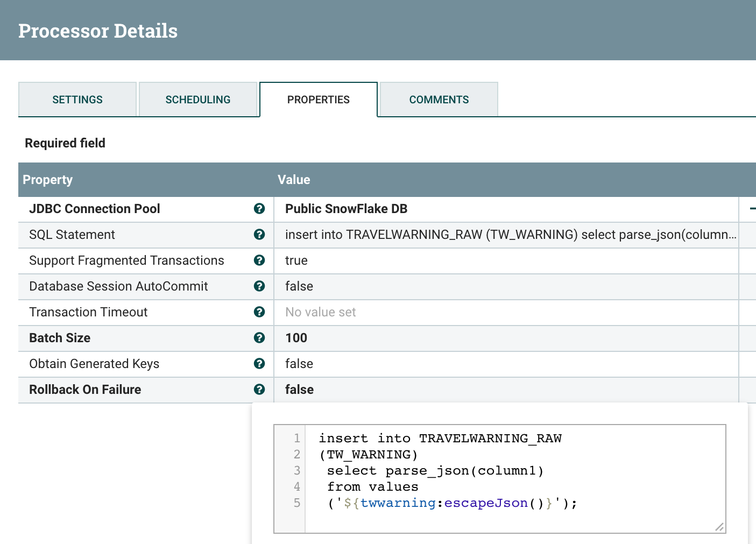Click the SQL Statement value cell
The width and height of the screenshot is (756, 544).
pyautogui.click(x=506, y=235)
